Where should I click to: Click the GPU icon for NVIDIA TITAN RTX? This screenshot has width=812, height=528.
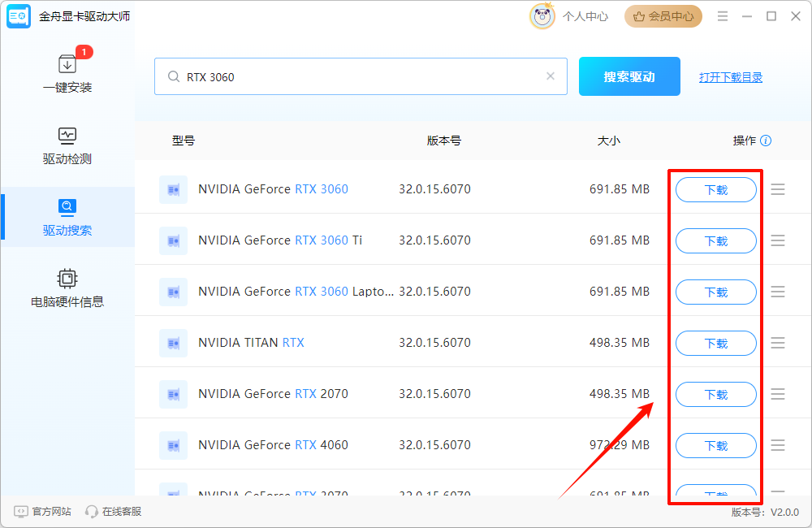[173, 343]
